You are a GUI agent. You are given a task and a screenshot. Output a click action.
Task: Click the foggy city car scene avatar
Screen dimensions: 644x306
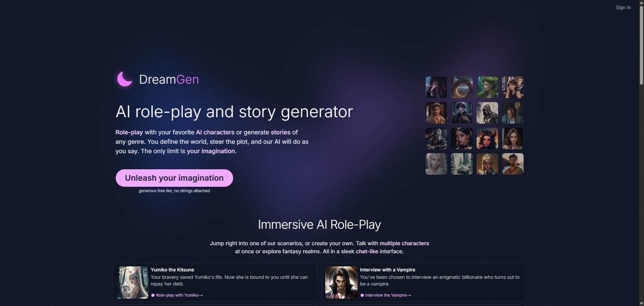click(462, 164)
